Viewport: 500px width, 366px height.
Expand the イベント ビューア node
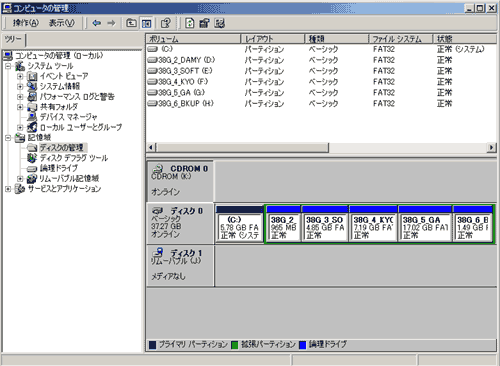click(x=20, y=76)
